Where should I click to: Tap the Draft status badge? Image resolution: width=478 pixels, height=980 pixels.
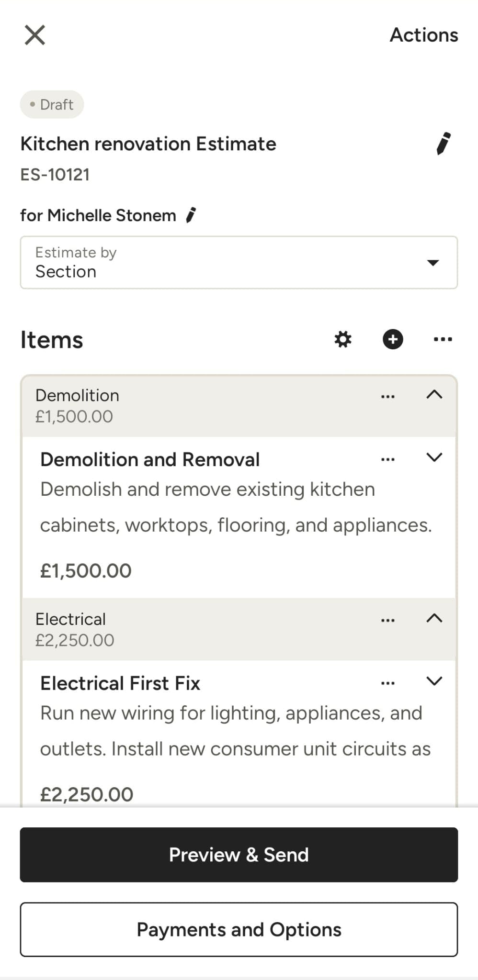click(52, 104)
